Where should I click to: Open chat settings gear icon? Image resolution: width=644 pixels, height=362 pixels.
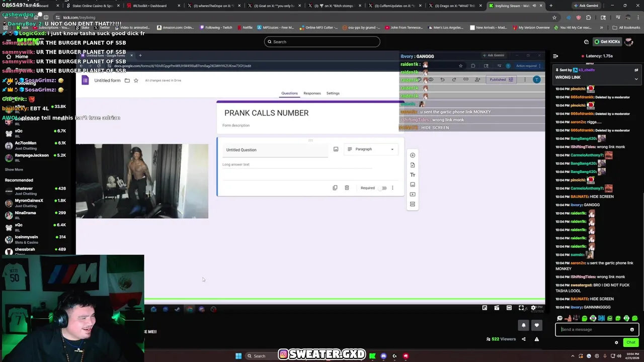[616, 342]
